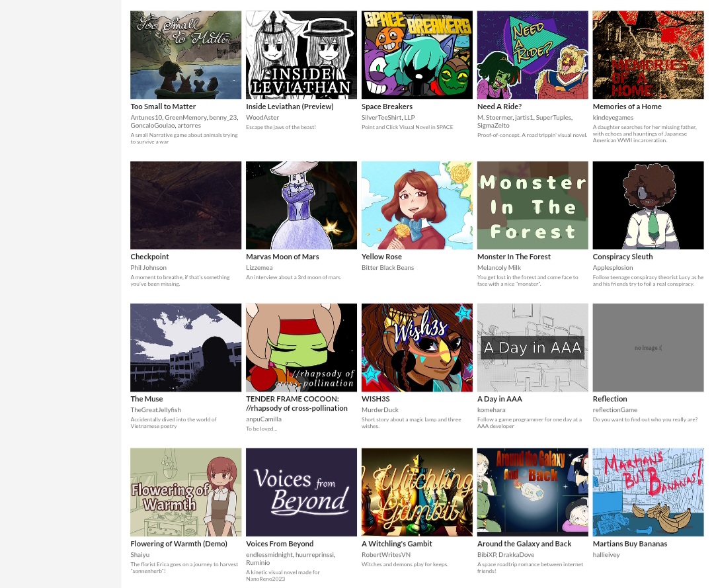
Task: Click the Around the Galaxy and Back title
Action: [x=524, y=544]
